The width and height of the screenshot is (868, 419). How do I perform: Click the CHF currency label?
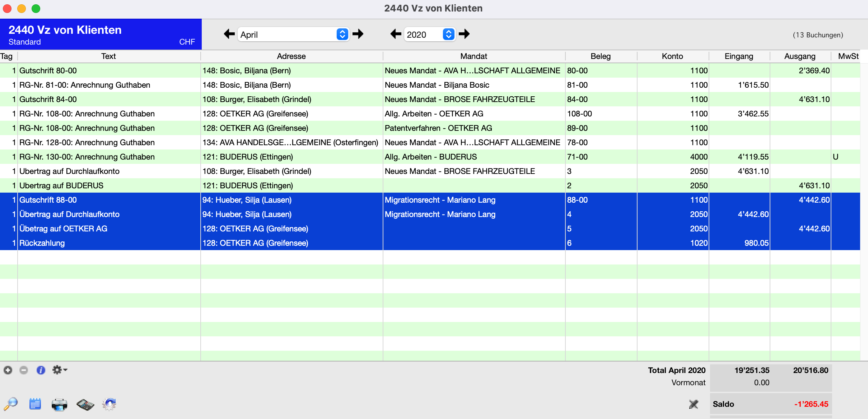click(187, 42)
